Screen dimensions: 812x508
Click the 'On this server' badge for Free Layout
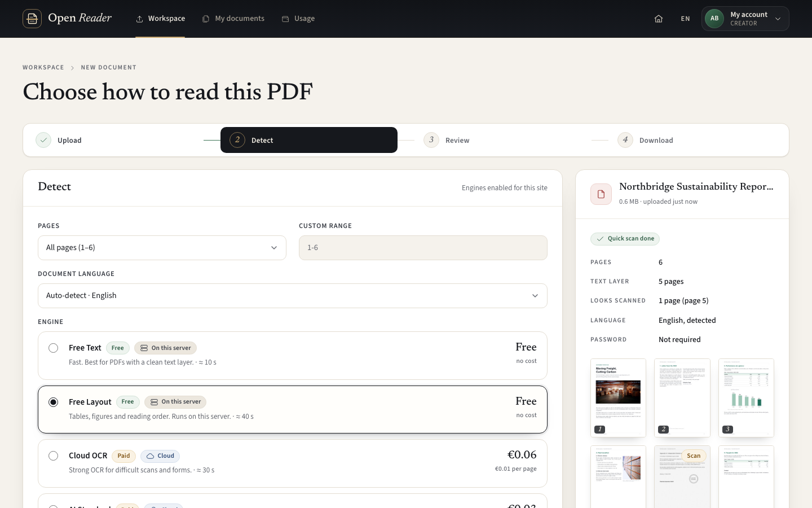click(175, 402)
